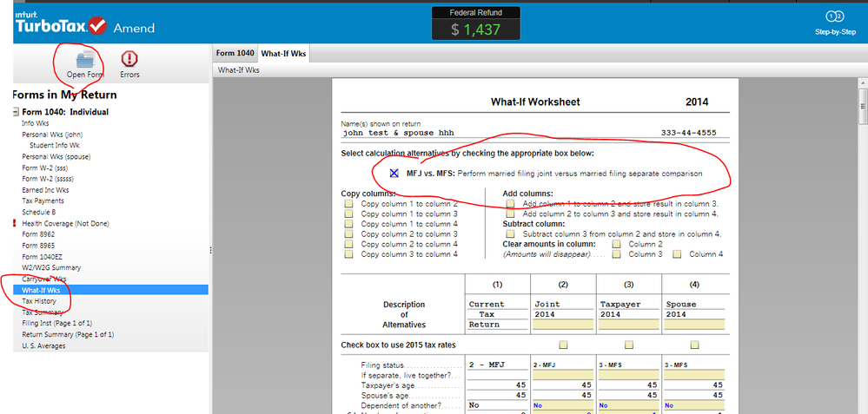Switch to the Form 1040 tab
The image size is (868, 414).
pyautogui.click(x=235, y=53)
